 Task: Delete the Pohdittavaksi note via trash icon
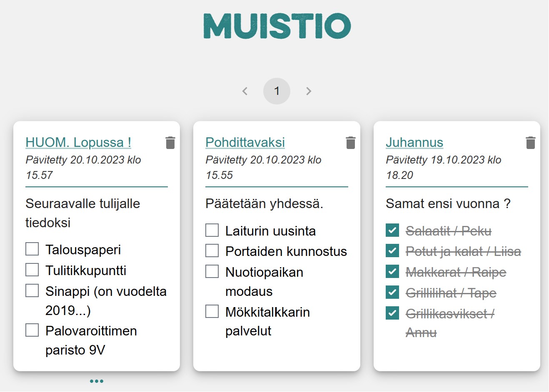coord(351,143)
